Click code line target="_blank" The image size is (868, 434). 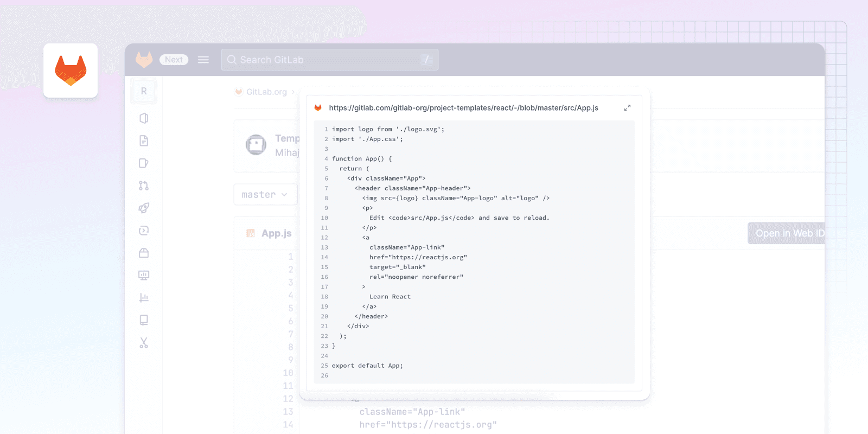[x=398, y=267]
